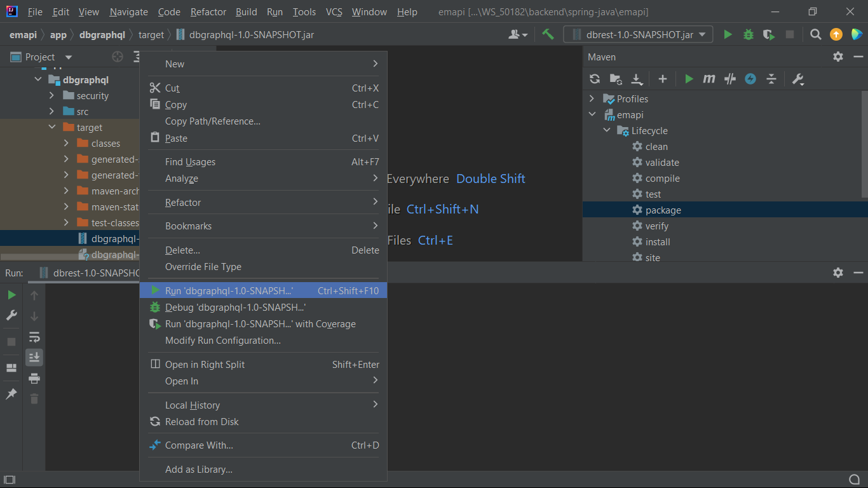This screenshot has width=868, height=488.
Task: Open run configuration dropdown dbrest-1.0-SNAPSHOT.jar
Action: pyautogui.click(x=638, y=34)
